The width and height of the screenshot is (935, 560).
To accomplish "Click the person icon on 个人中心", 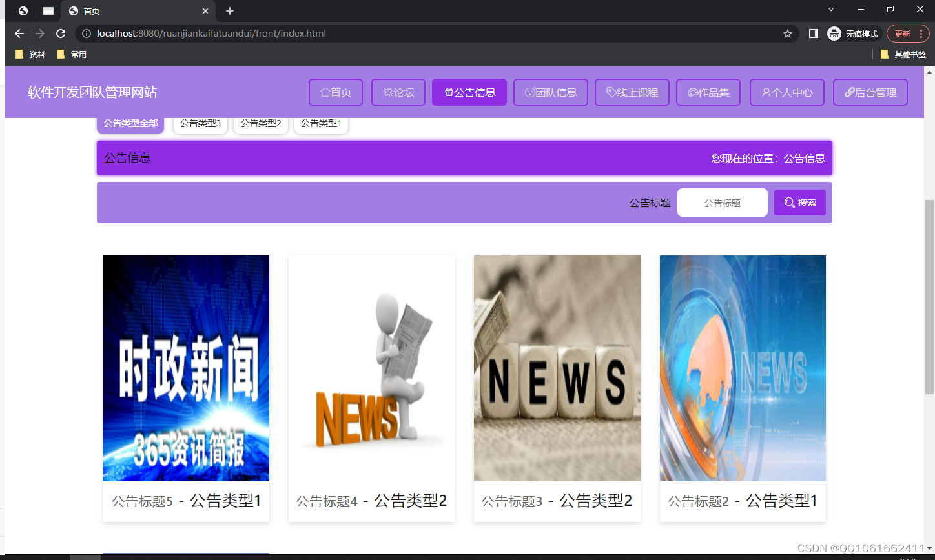I will tap(766, 92).
